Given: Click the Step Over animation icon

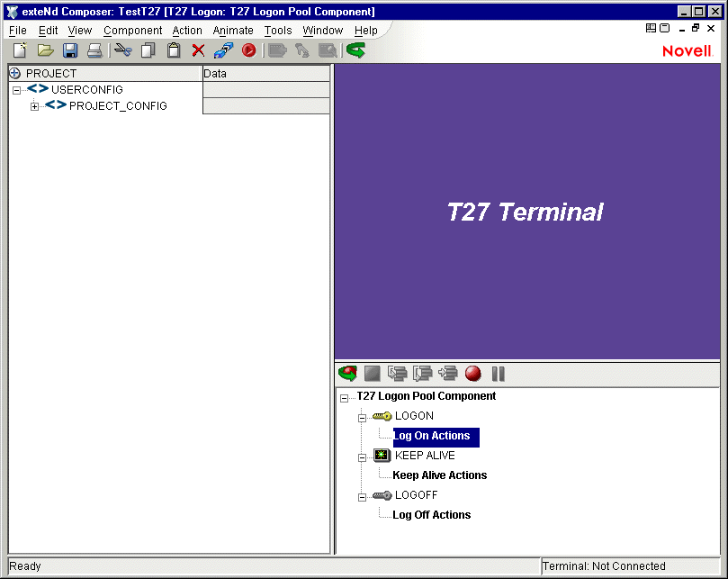Looking at the screenshot, I should click(x=423, y=373).
